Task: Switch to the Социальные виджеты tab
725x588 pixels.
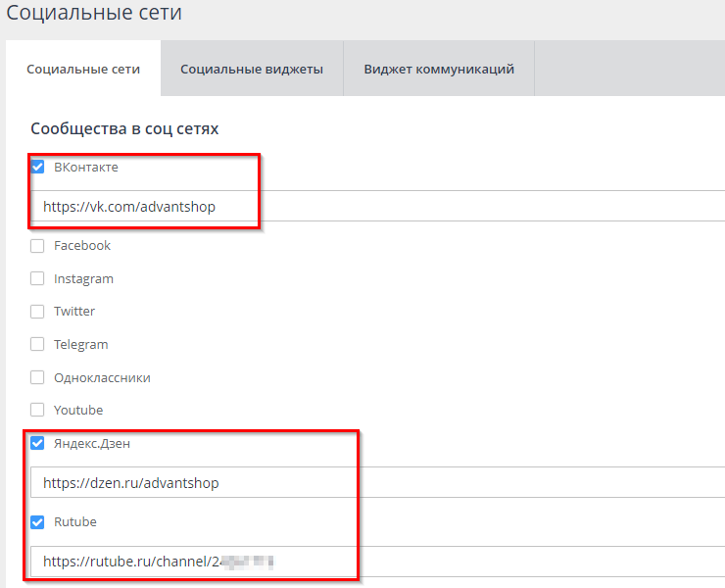Action: (x=252, y=70)
